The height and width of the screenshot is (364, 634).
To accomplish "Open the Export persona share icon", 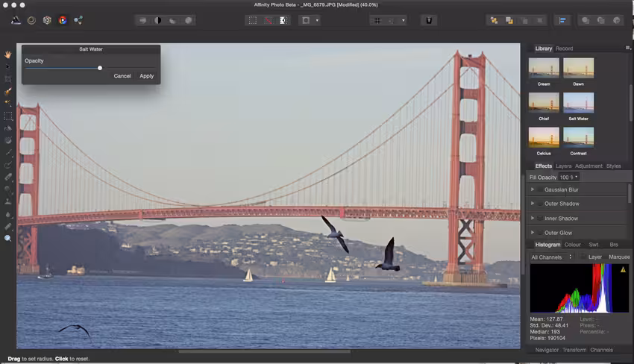I will [78, 20].
